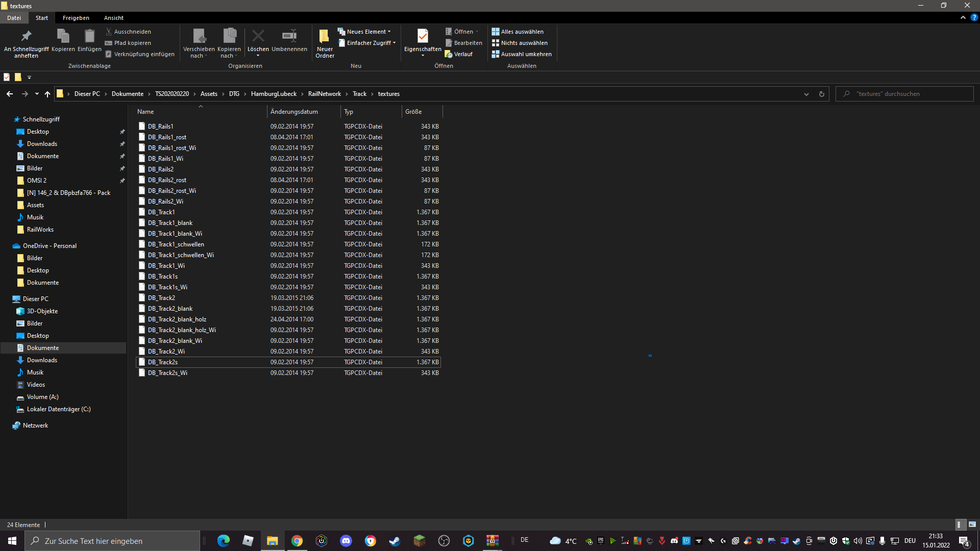Screen dimensions: 980x551
Task: Open the Neues Element dropdown
Action: (366, 32)
